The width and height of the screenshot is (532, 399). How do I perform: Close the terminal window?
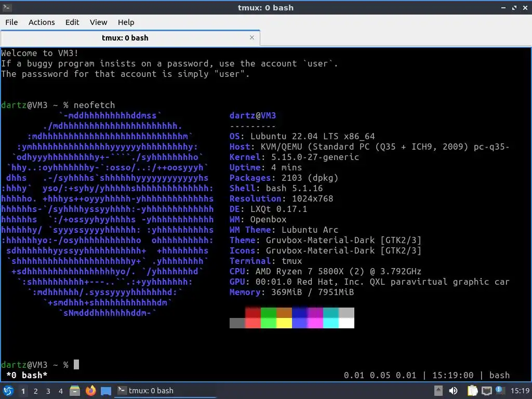525,7
